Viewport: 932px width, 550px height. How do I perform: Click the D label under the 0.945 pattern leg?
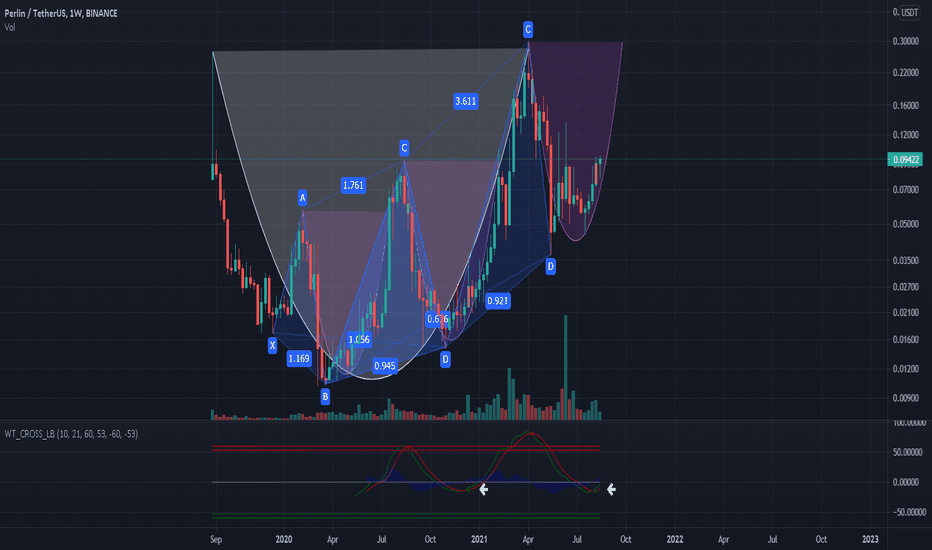pyautogui.click(x=445, y=359)
